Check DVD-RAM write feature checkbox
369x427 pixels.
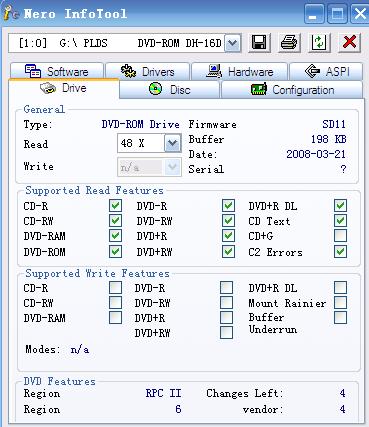click(x=115, y=318)
